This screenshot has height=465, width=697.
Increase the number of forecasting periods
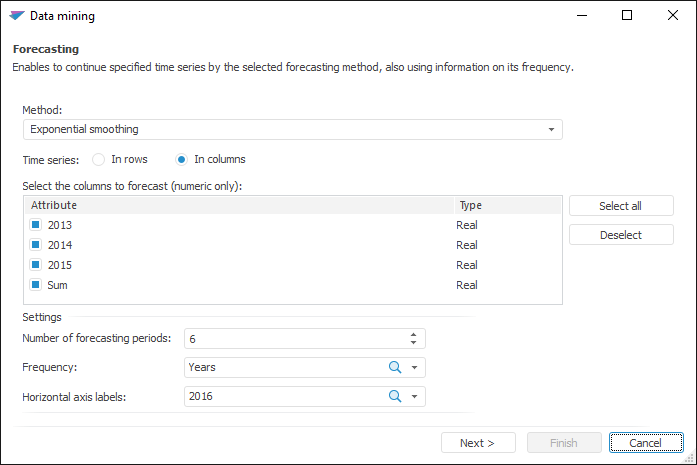point(414,334)
